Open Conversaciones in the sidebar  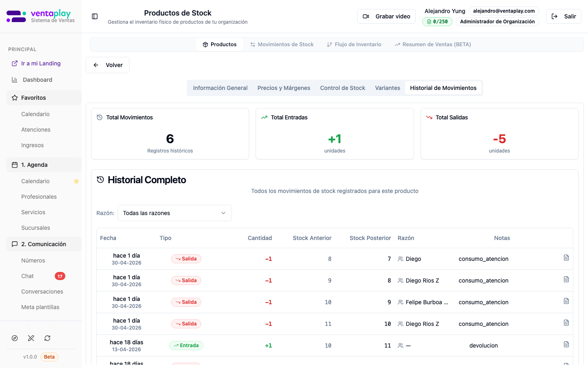click(x=42, y=292)
